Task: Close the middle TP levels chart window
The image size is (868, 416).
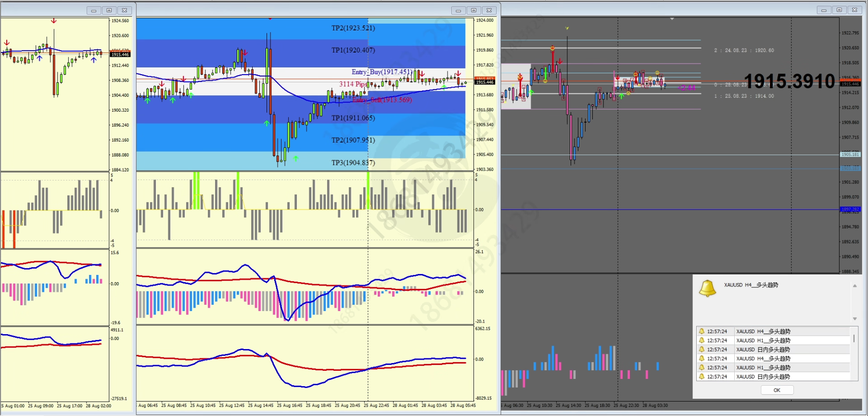Action: tap(489, 10)
